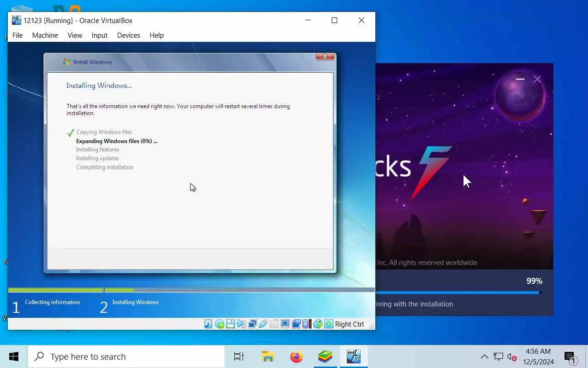Open Firefox from the taskbar
588x368 pixels.
pos(296,356)
